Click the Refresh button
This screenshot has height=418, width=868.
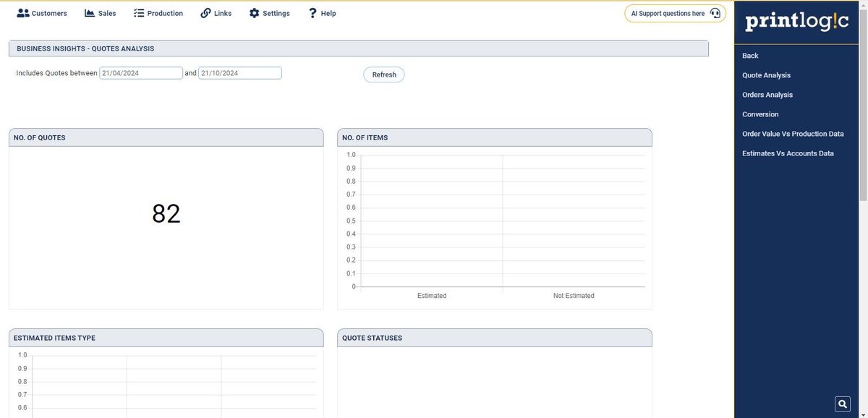384,74
